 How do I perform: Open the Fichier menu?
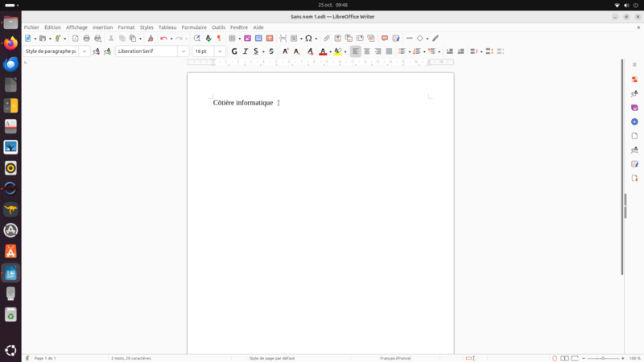pos(31,27)
